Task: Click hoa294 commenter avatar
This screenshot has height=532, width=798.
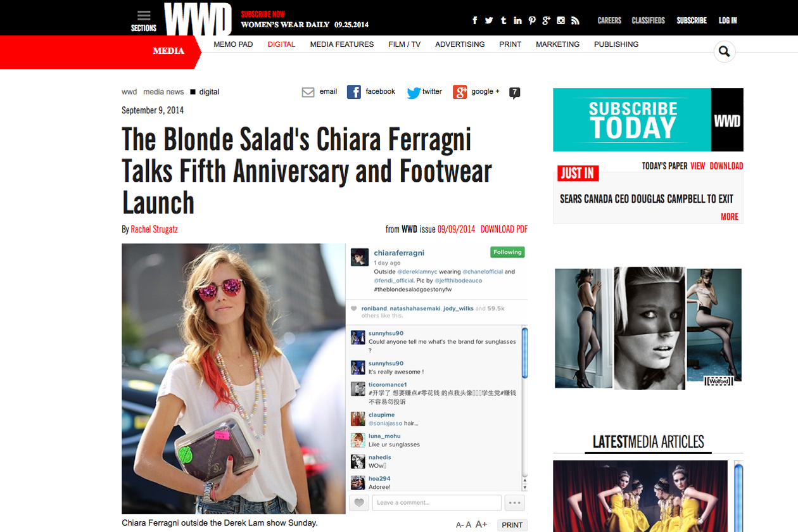Action: [358, 482]
